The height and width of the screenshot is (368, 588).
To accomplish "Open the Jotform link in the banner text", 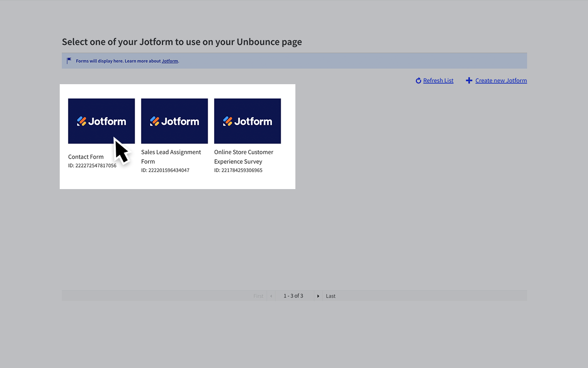I will tap(170, 61).
